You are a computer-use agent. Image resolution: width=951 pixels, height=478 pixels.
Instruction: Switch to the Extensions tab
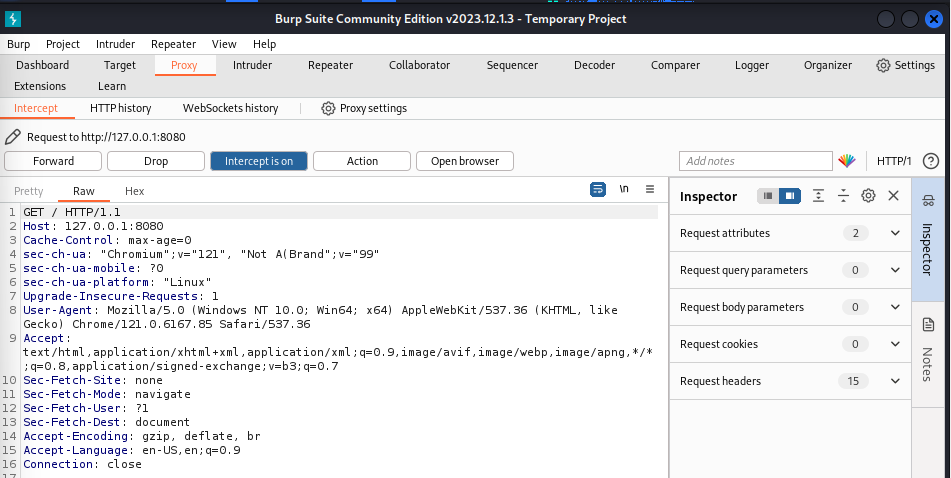(x=40, y=86)
